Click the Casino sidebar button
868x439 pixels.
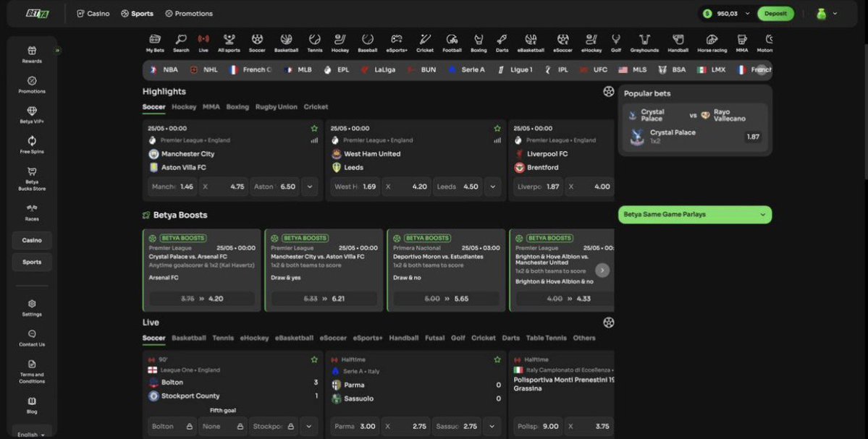[32, 241]
